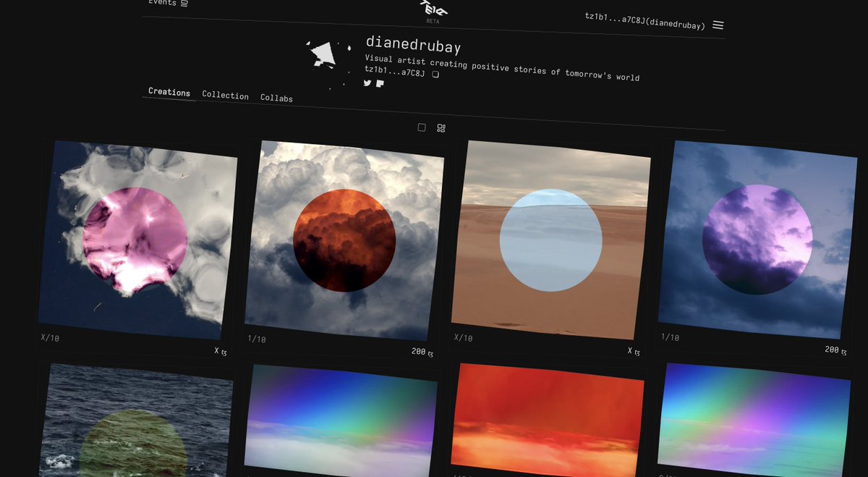Click X tez price under pink circle artwork
Screen dimensions: 868x477
point(221,351)
